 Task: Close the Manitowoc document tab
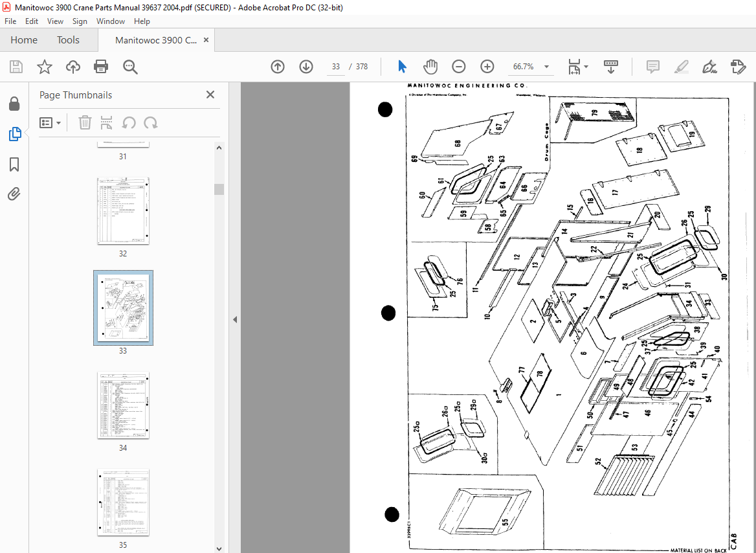(x=206, y=40)
